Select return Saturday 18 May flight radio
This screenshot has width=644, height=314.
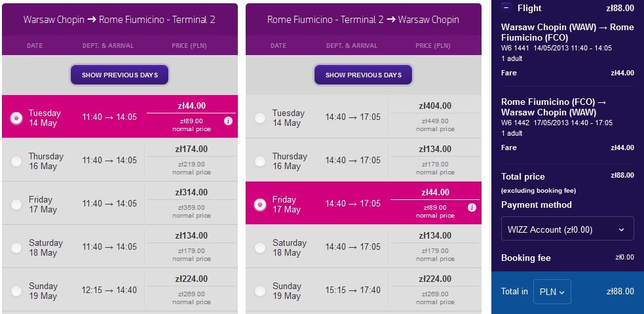260,248
